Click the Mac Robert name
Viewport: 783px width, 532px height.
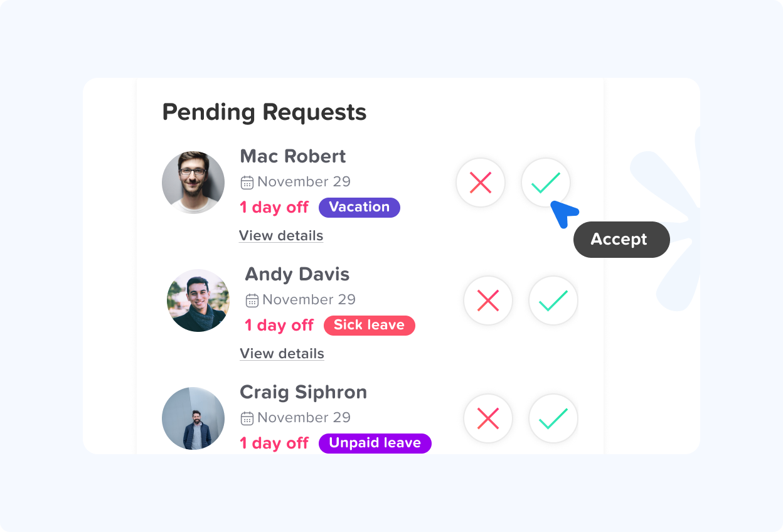point(293,156)
